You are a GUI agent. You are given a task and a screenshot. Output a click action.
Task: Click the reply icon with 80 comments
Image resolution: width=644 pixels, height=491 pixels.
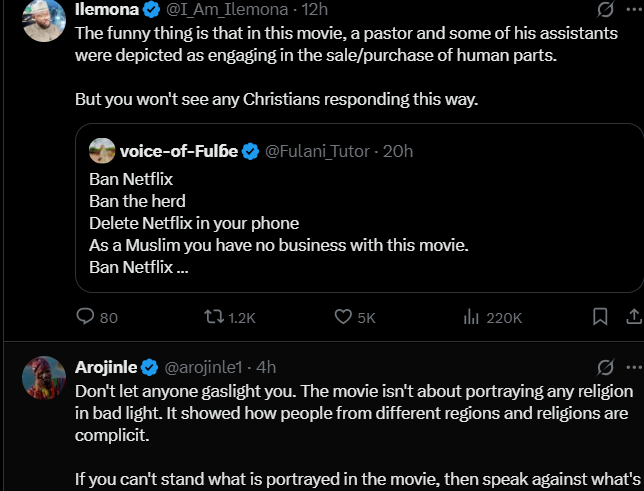point(86,318)
